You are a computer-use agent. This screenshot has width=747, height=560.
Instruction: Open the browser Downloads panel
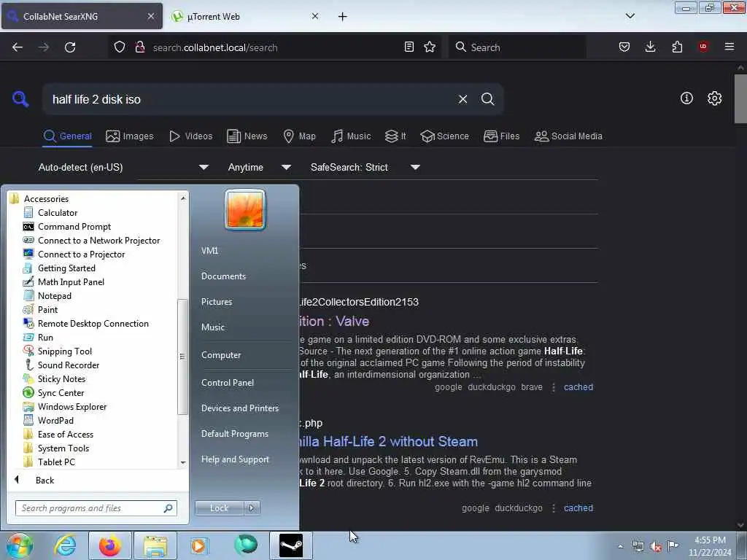650,47
